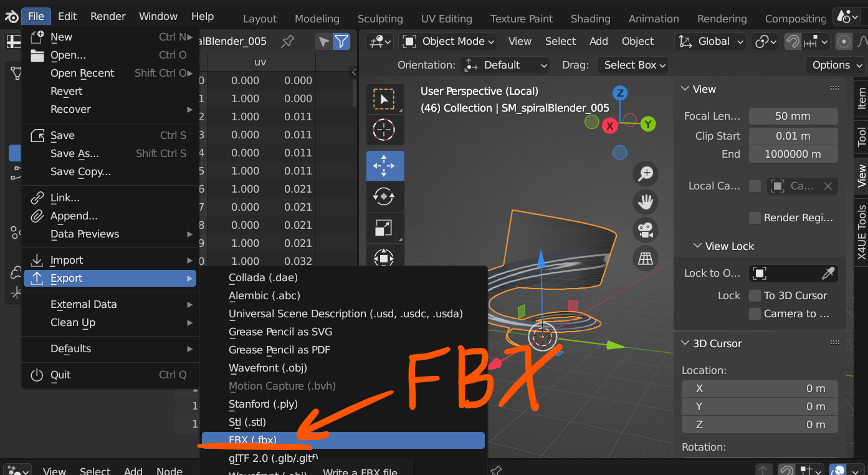Image resolution: width=868 pixels, height=475 pixels.
Task: Enable Lock Camera to View checkbox
Action: pyautogui.click(x=755, y=314)
